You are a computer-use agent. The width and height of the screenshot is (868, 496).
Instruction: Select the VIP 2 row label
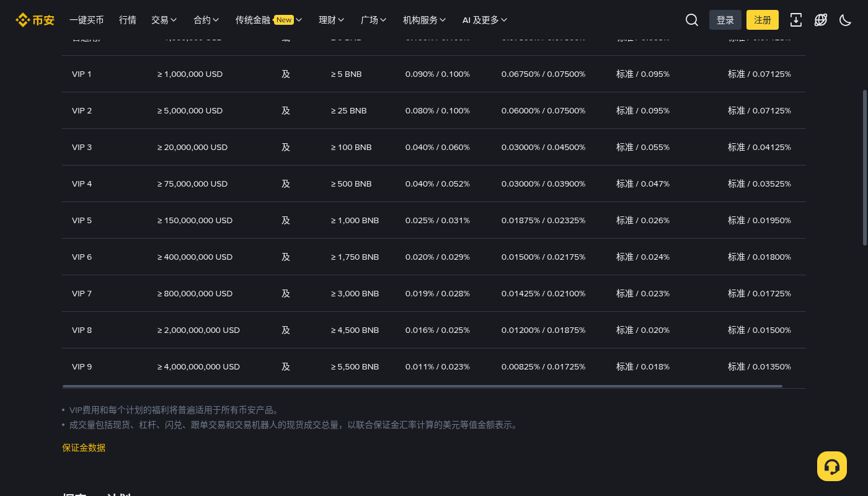(82, 110)
